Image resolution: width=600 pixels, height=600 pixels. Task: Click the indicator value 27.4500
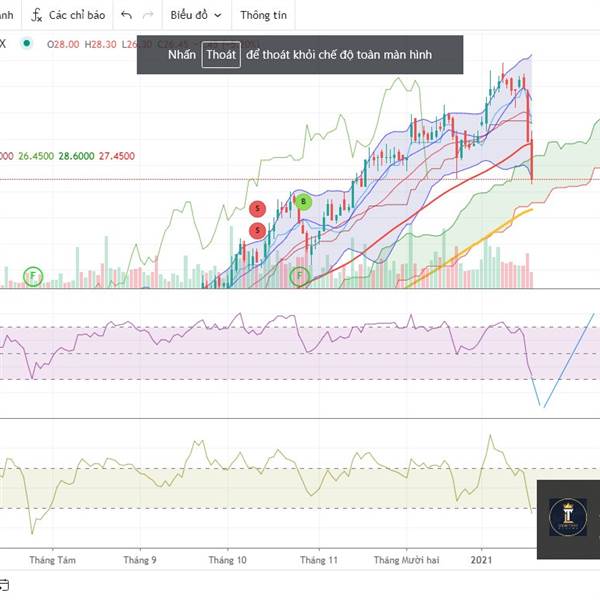click(x=117, y=156)
